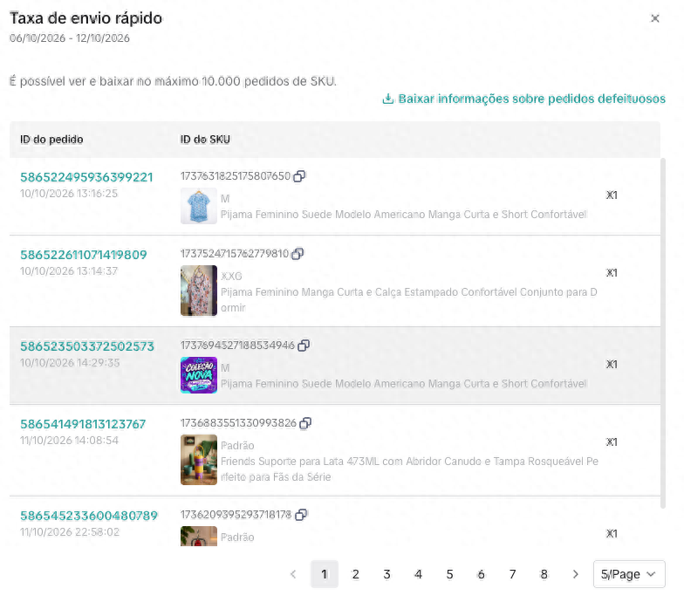Screen dimensions: 684x616
Task: Click the XXG floral pajama thumbnail
Action: coord(199,291)
